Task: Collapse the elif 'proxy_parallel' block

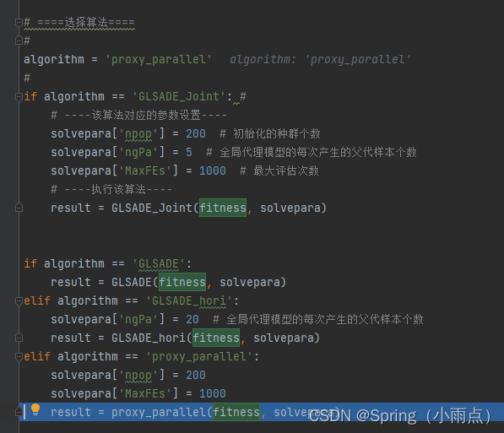Action: coord(19,356)
